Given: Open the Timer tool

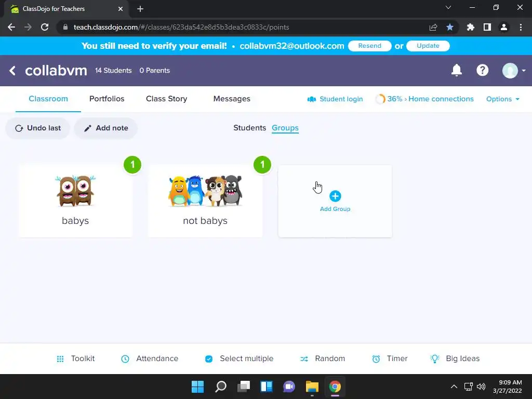Looking at the screenshot, I should point(390,358).
